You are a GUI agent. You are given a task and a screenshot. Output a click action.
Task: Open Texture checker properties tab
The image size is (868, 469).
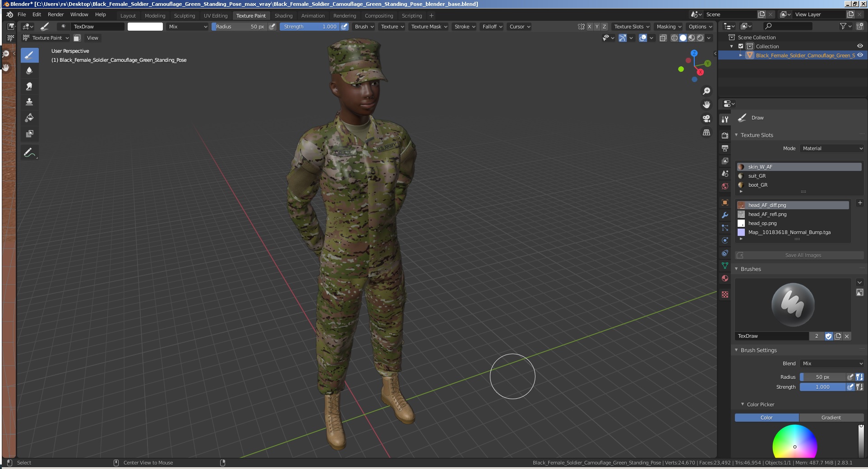[725, 294]
